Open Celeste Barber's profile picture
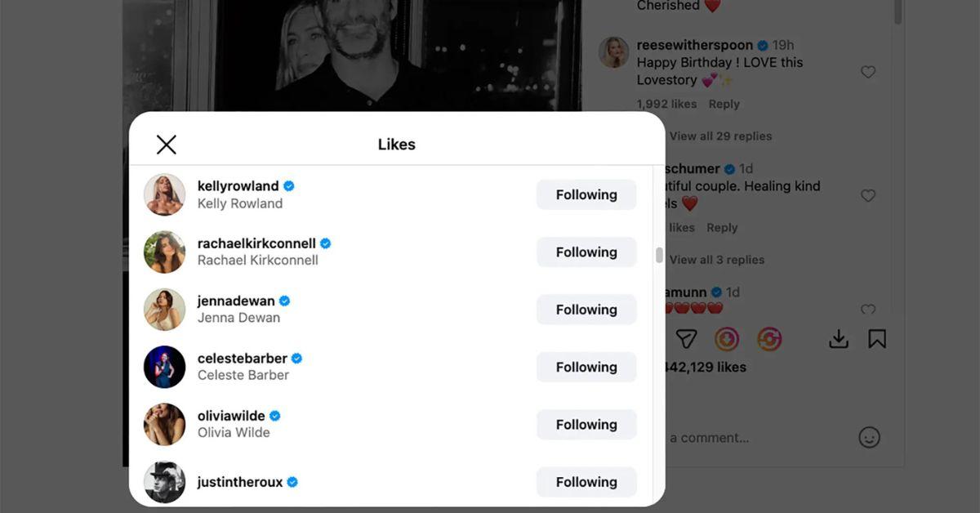980x513 pixels. [x=164, y=367]
